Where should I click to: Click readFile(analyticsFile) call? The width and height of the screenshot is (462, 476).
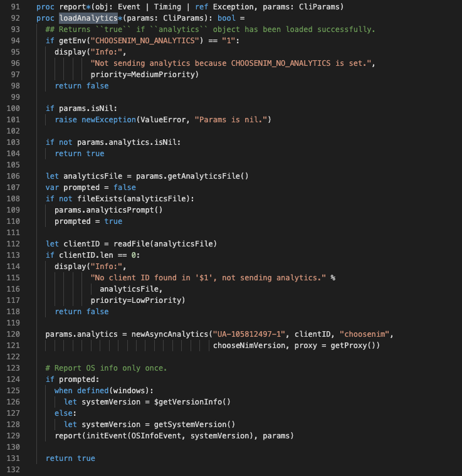point(165,244)
